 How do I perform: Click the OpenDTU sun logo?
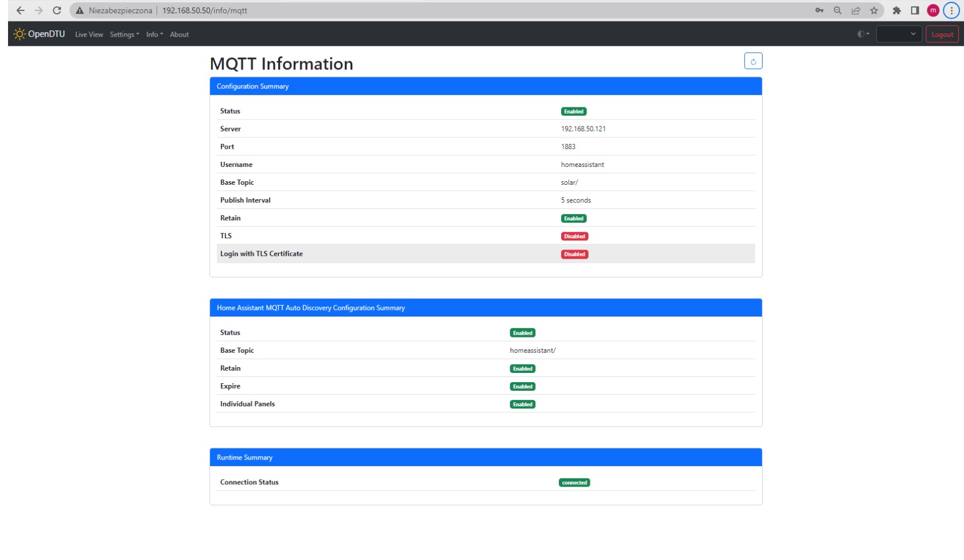pos(20,34)
